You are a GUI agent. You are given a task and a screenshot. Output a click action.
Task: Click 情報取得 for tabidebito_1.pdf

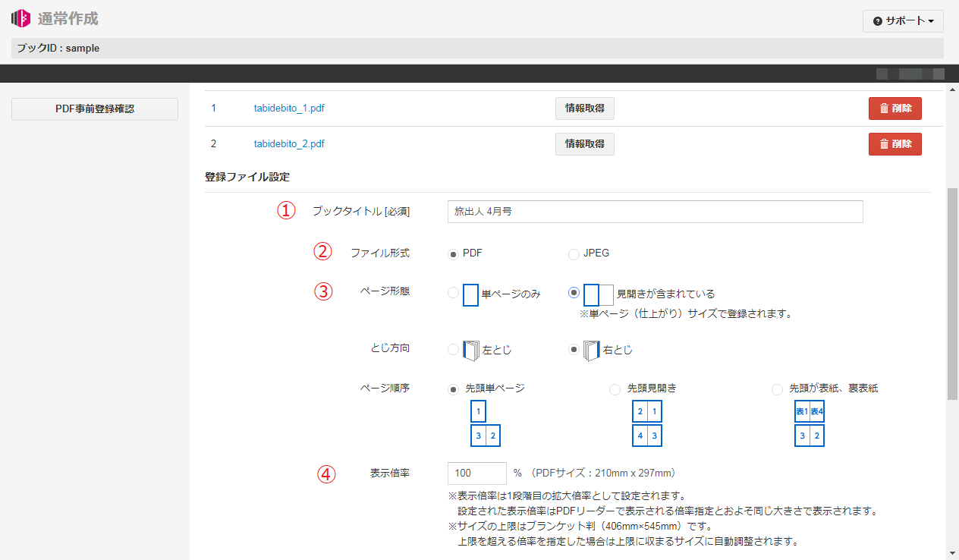[584, 109]
